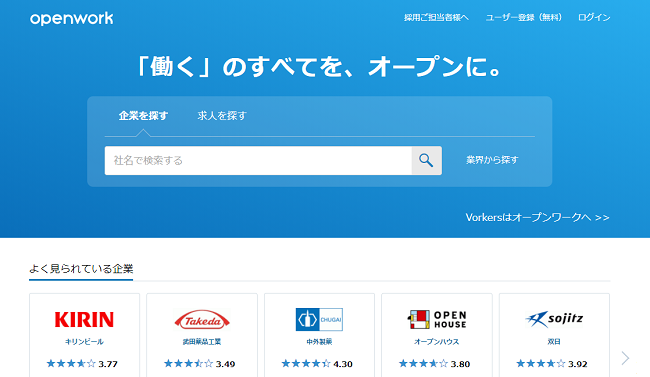Click the キリンビール company name
This screenshot has height=377, width=650.
click(x=84, y=342)
